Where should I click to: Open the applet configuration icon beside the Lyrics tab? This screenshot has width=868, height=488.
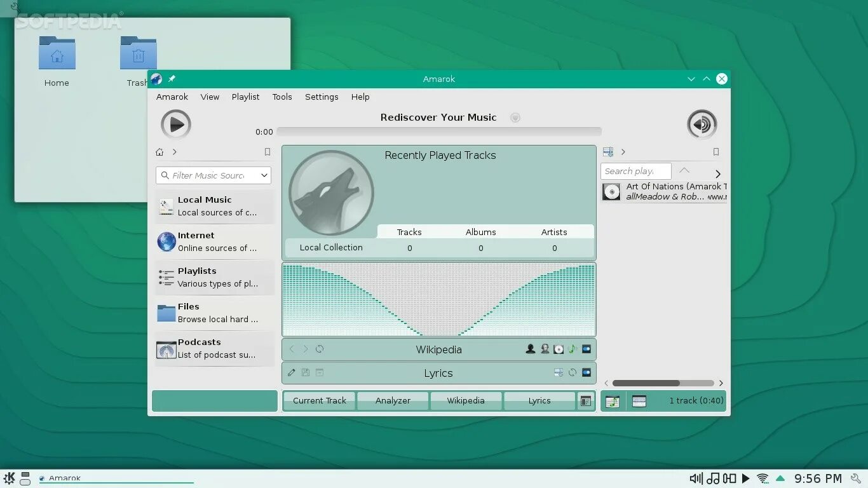click(x=586, y=401)
